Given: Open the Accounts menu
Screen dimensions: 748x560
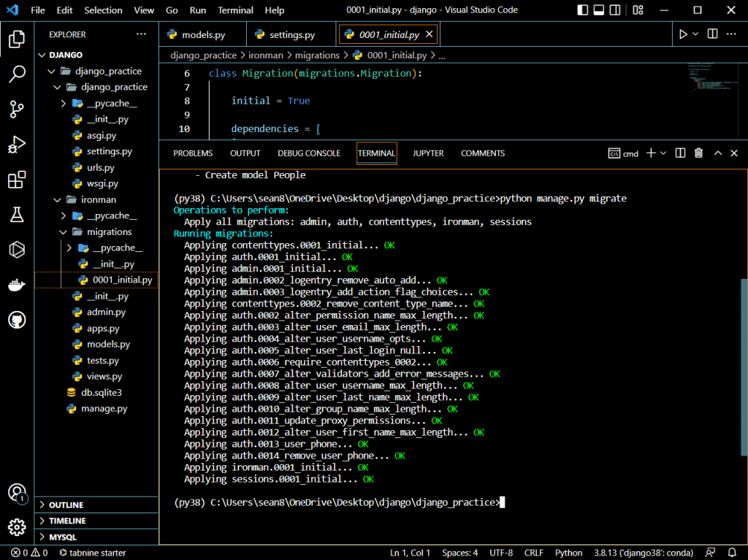Looking at the screenshot, I should (x=17, y=493).
